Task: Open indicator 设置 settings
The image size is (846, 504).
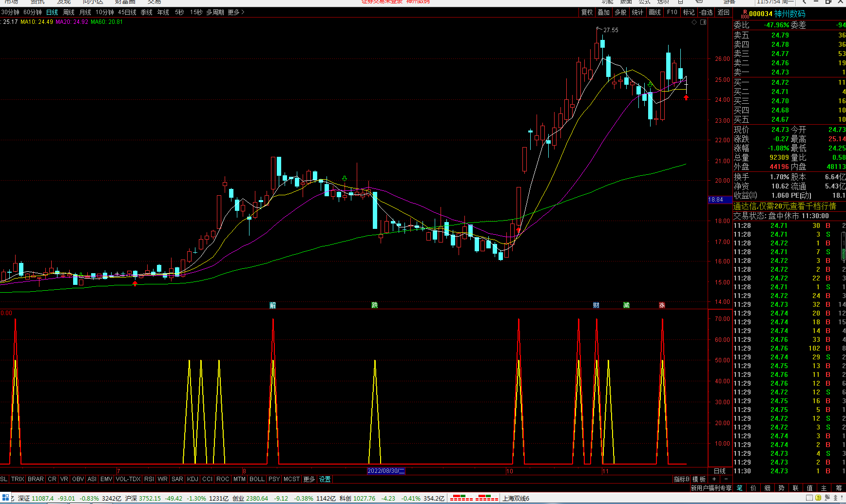Action: coord(325,479)
